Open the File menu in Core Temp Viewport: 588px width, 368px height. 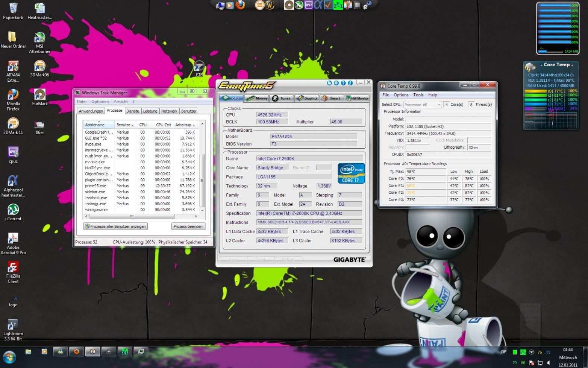pyautogui.click(x=386, y=95)
